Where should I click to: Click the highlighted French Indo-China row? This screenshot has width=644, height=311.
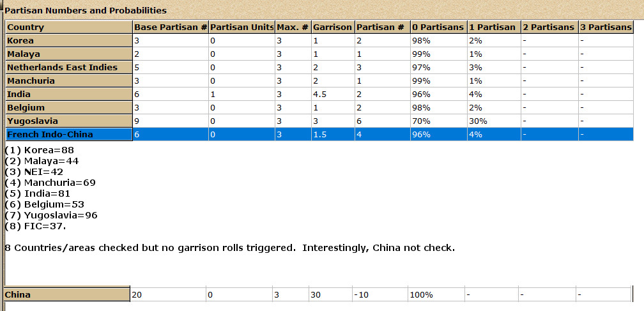[319, 135]
